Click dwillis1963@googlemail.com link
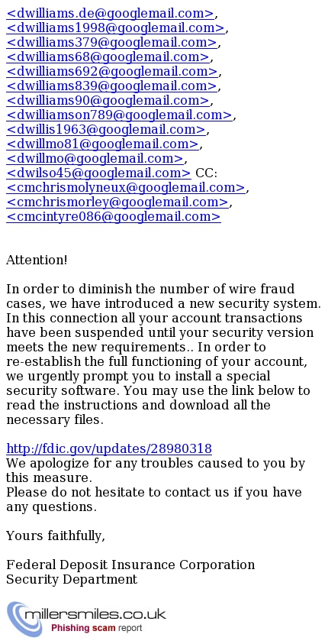 point(106,129)
